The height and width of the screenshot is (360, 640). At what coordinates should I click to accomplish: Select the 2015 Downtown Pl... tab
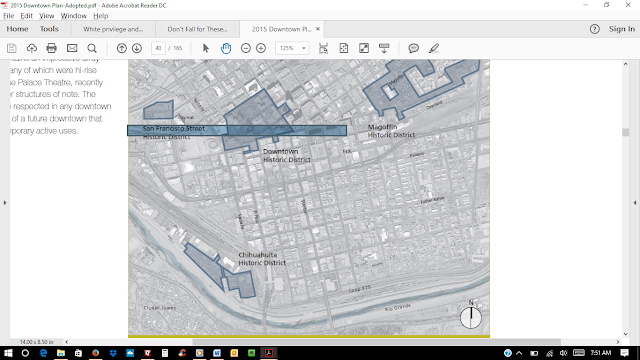[x=282, y=29]
